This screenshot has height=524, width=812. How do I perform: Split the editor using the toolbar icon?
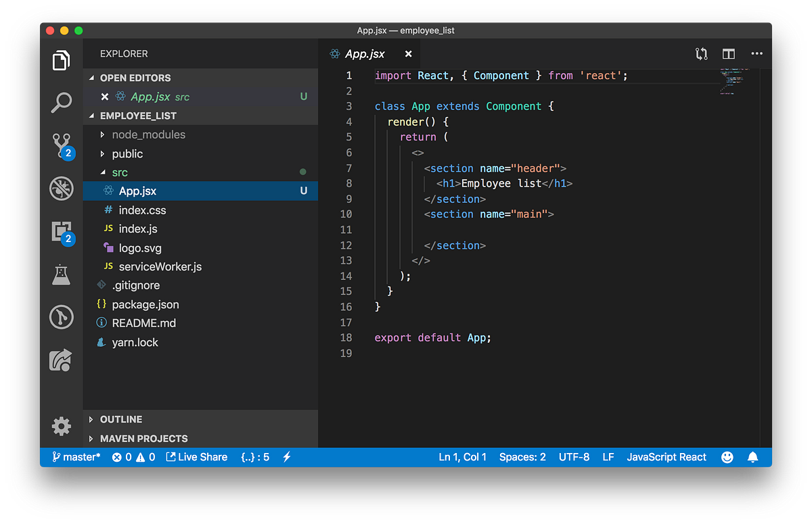point(729,53)
